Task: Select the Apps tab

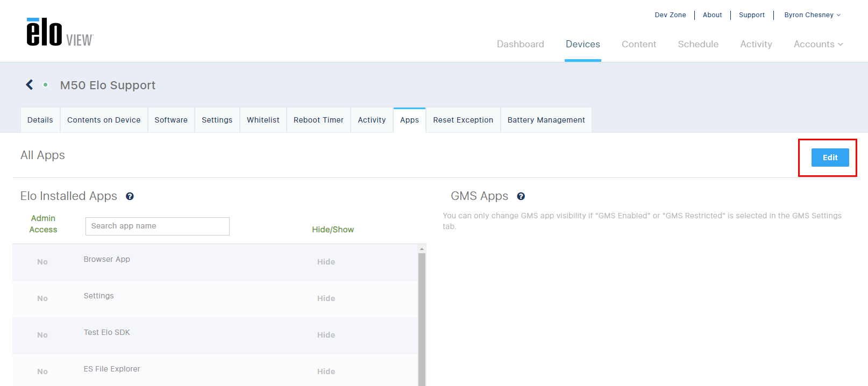Action: tap(409, 120)
